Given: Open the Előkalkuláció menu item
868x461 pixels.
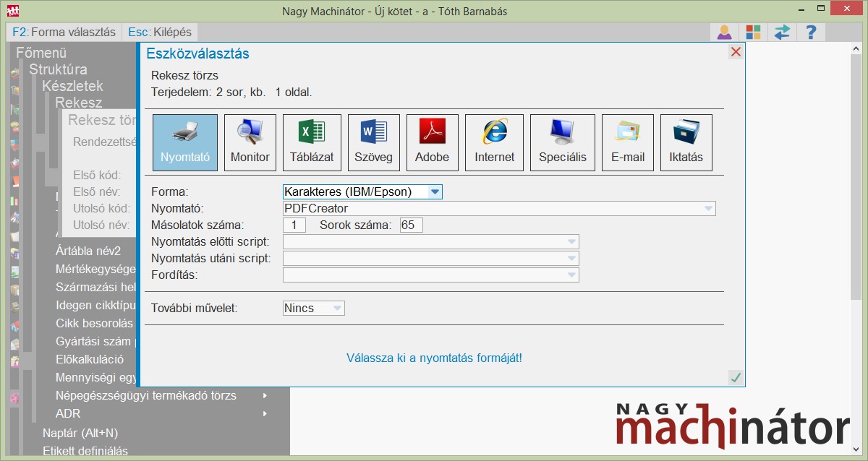Looking at the screenshot, I should click(90, 359).
